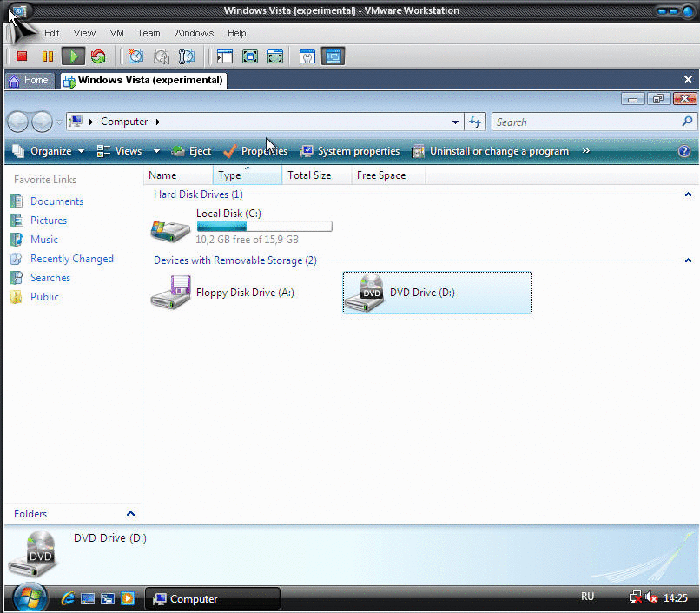The height and width of the screenshot is (613, 700).
Task: Open the Recently Changed favorite link
Action: pyautogui.click(x=72, y=259)
